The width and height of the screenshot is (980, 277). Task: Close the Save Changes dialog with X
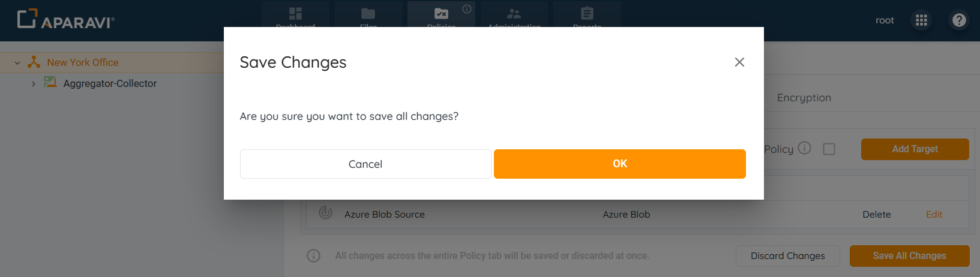click(x=739, y=62)
